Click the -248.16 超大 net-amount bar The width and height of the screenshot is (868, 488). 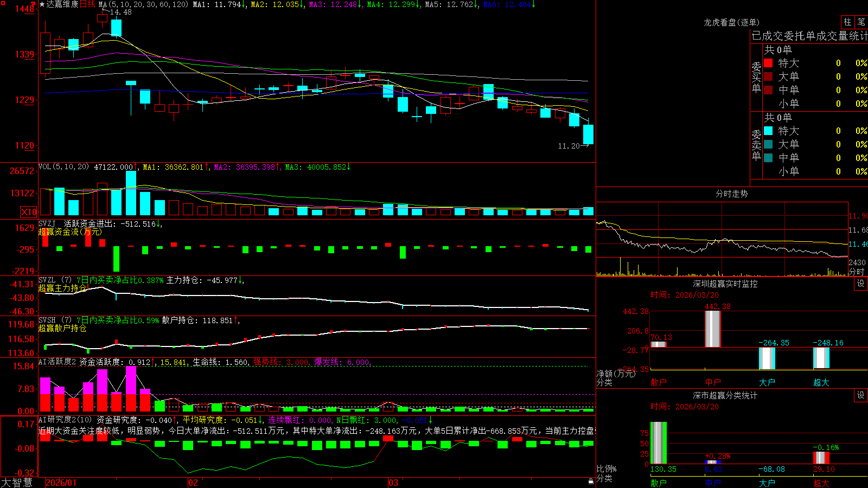[821, 358]
